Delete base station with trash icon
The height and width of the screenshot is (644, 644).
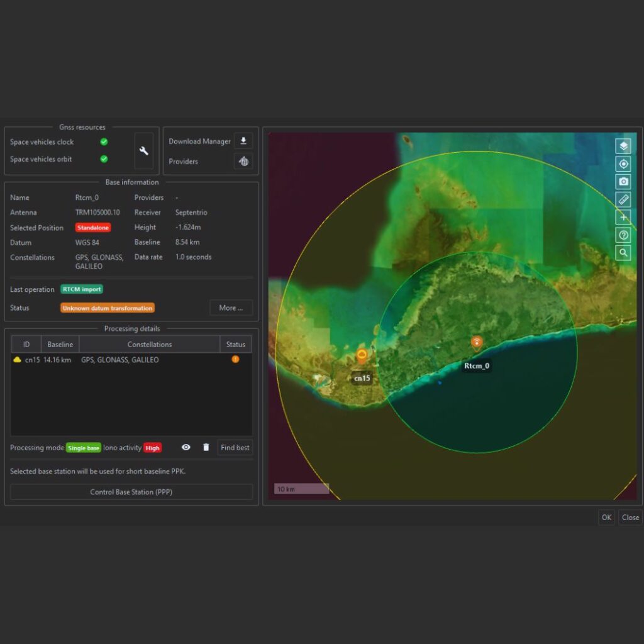tap(206, 447)
